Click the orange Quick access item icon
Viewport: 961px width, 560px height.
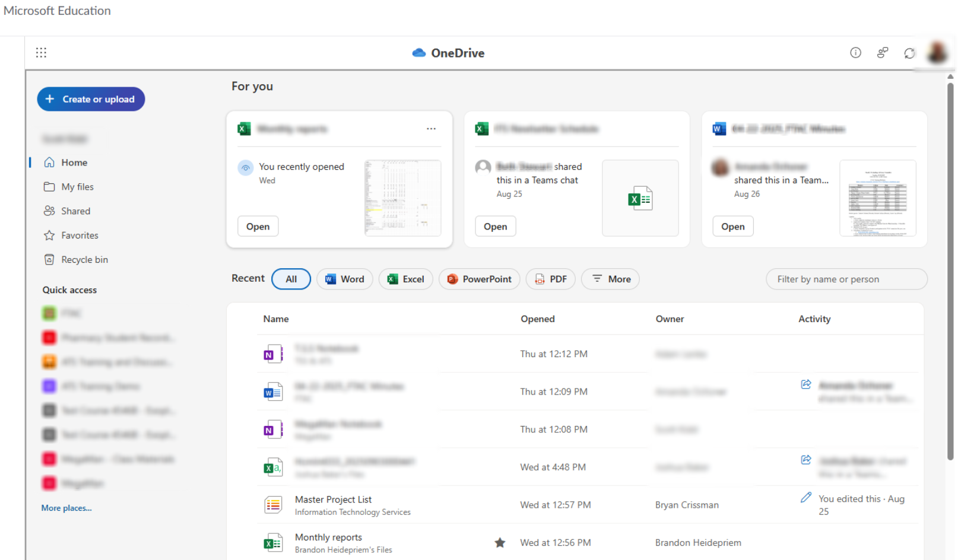49,362
